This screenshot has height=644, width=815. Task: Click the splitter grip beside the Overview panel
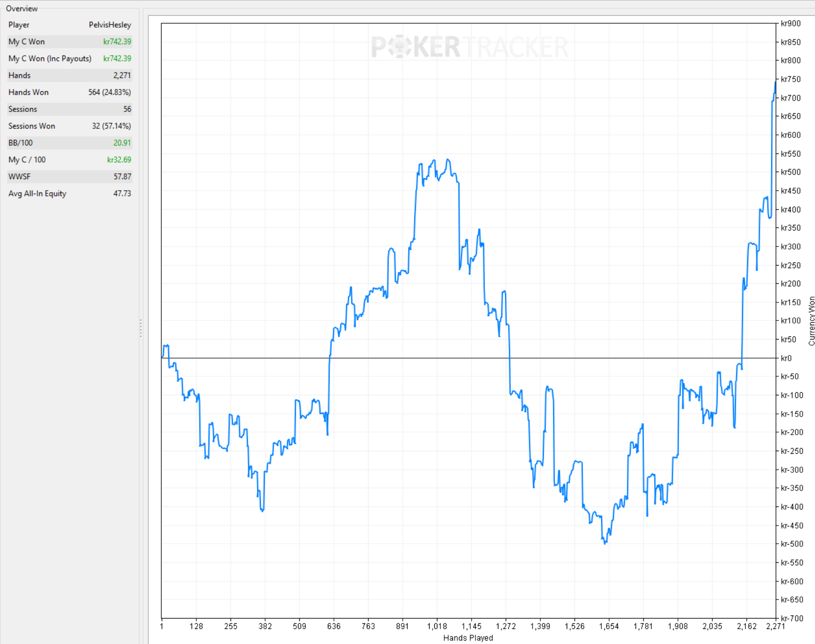[141, 328]
